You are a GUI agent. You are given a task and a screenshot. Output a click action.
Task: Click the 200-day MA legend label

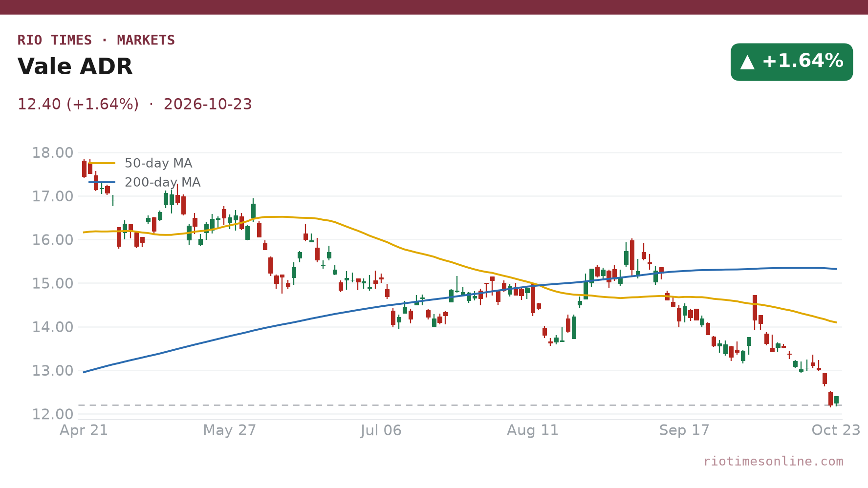[x=162, y=182]
